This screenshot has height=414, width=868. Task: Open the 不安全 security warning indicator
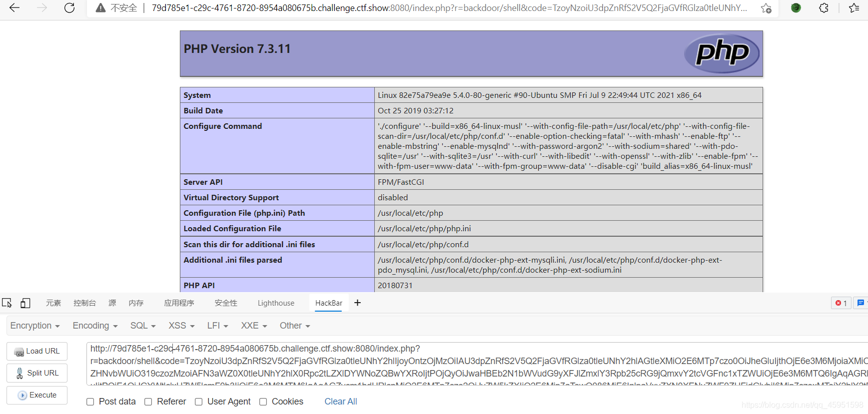click(x=116, y=8)
